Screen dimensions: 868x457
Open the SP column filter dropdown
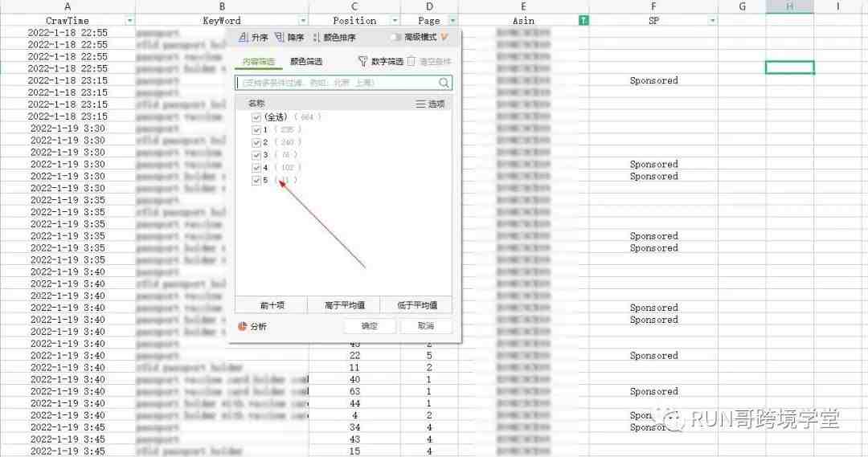pos(712,20)
